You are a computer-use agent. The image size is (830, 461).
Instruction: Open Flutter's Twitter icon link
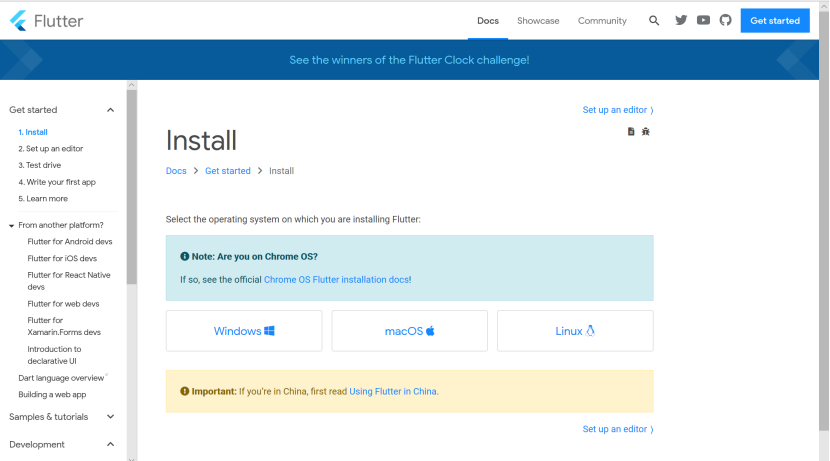pos(681,20)
